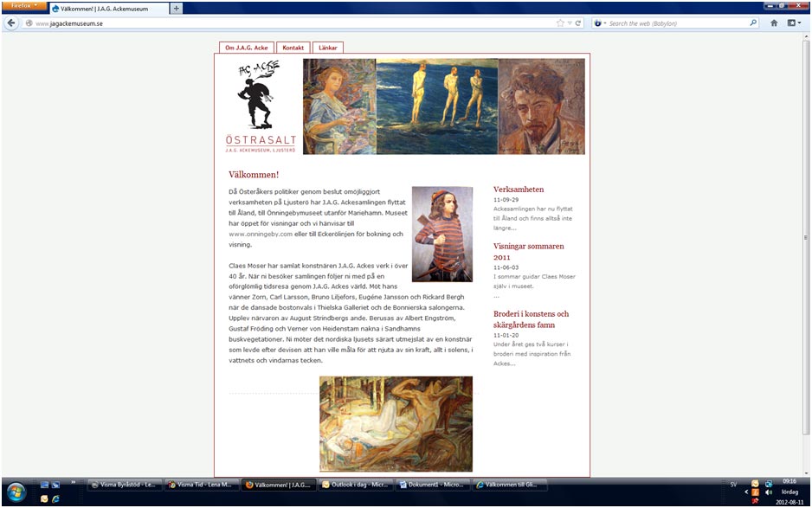
Task: Click the bearded man portrait in the banner
Action: pos(542,106)
